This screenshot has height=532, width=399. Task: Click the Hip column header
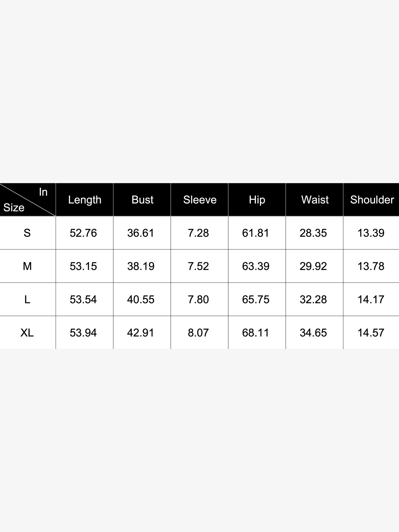click(257, 200)
